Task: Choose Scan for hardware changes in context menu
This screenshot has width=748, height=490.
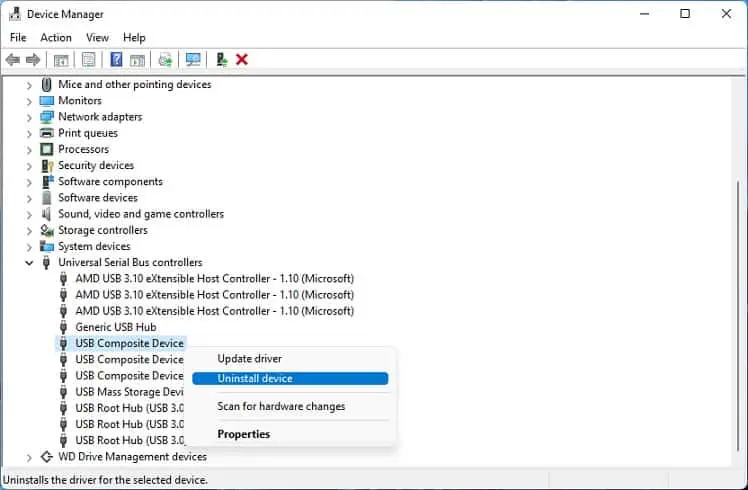Action: click(x=290, y=407)
